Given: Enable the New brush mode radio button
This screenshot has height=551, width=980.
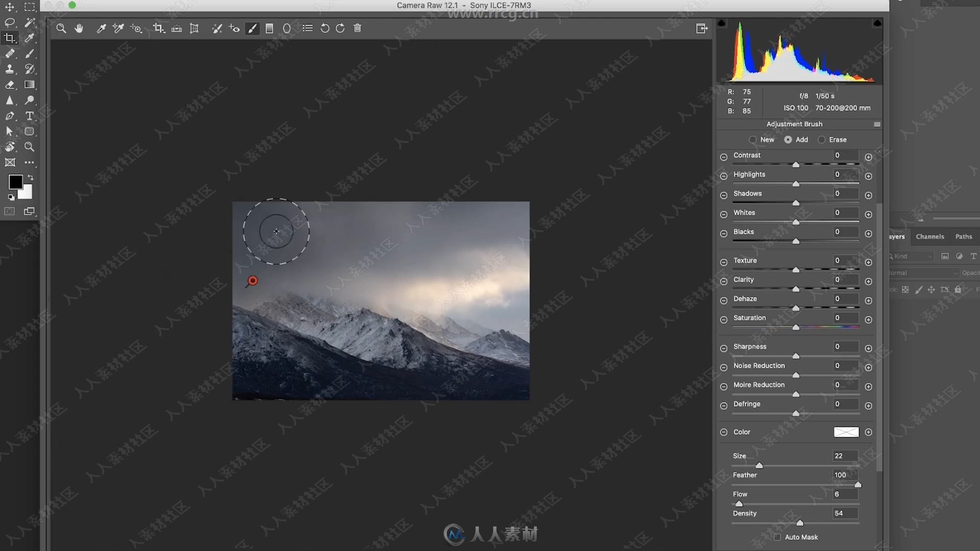Looking at the screenshot, I should 752,139.
